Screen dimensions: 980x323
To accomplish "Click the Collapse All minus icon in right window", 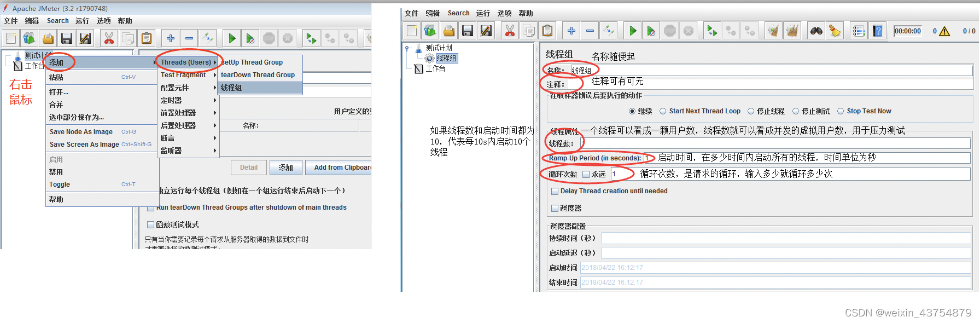I will point(590,31).
